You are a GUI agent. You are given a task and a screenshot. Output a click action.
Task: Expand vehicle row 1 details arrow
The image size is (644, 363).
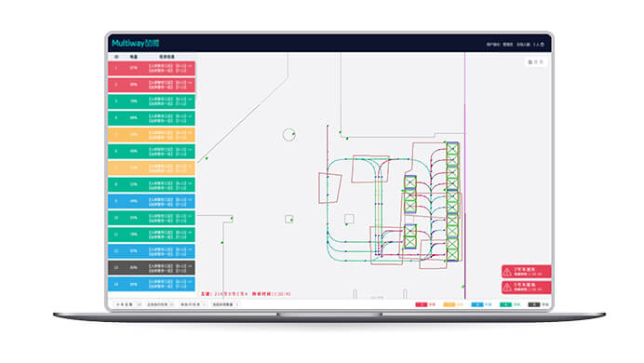tap(190, 66)
